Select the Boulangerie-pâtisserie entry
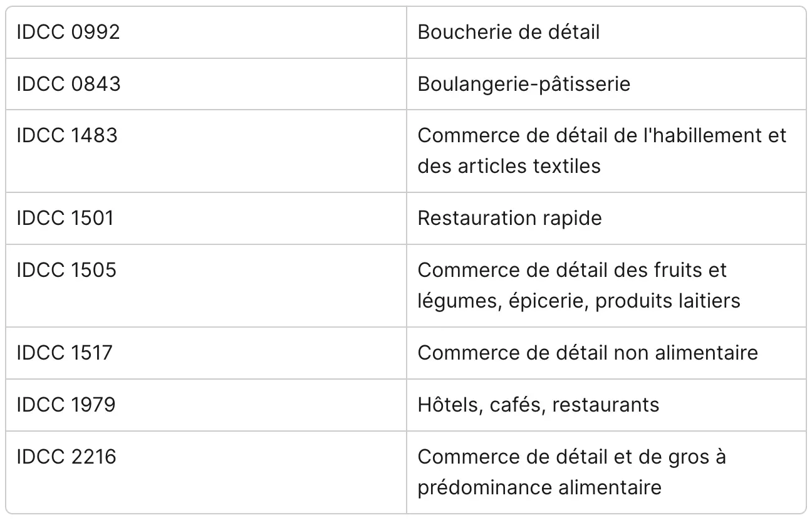812x520 pixels. click(523, 84)
